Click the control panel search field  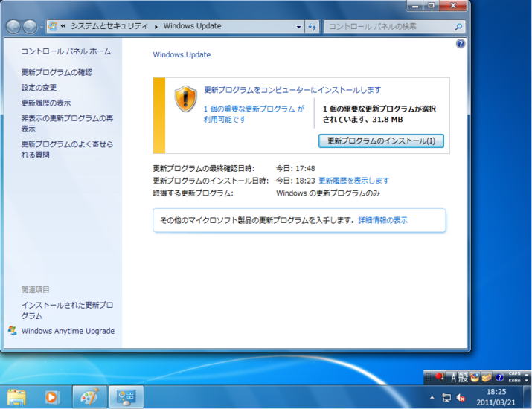[x=388, y=26]
